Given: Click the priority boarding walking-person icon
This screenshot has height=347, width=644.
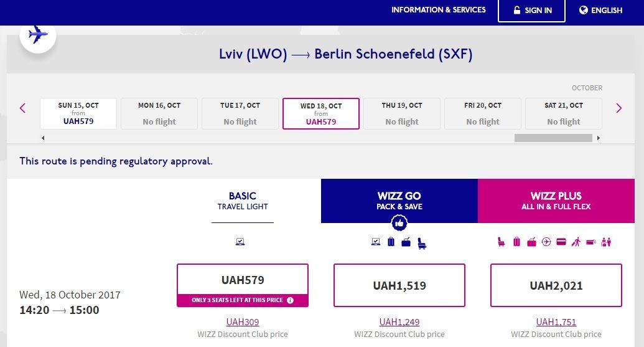Looking at the screenshot, I should [576, 242].
